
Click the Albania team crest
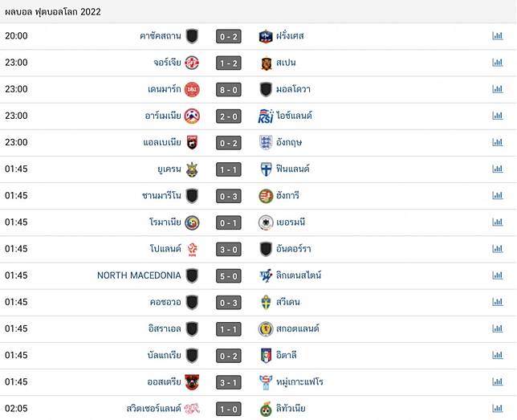(192, 142)
